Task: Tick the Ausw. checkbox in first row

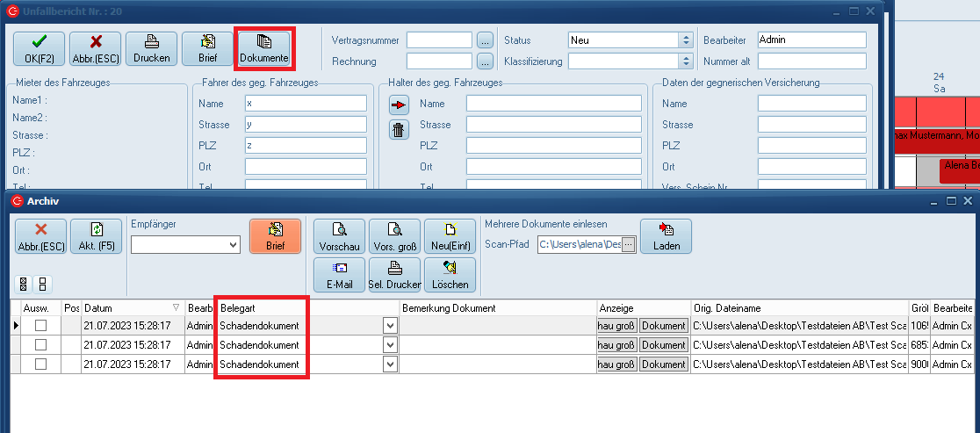Action: tap(40, 326)
